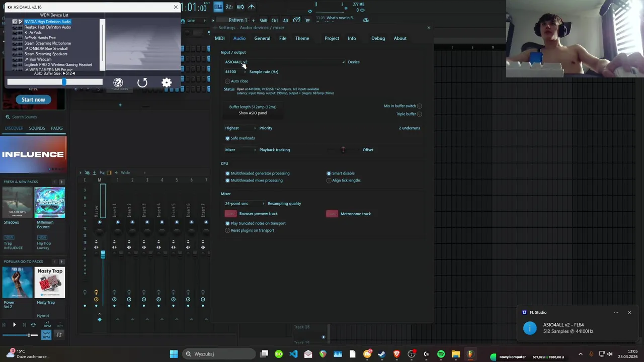Change the 44100 sample rate dropdown

point(235,72)
